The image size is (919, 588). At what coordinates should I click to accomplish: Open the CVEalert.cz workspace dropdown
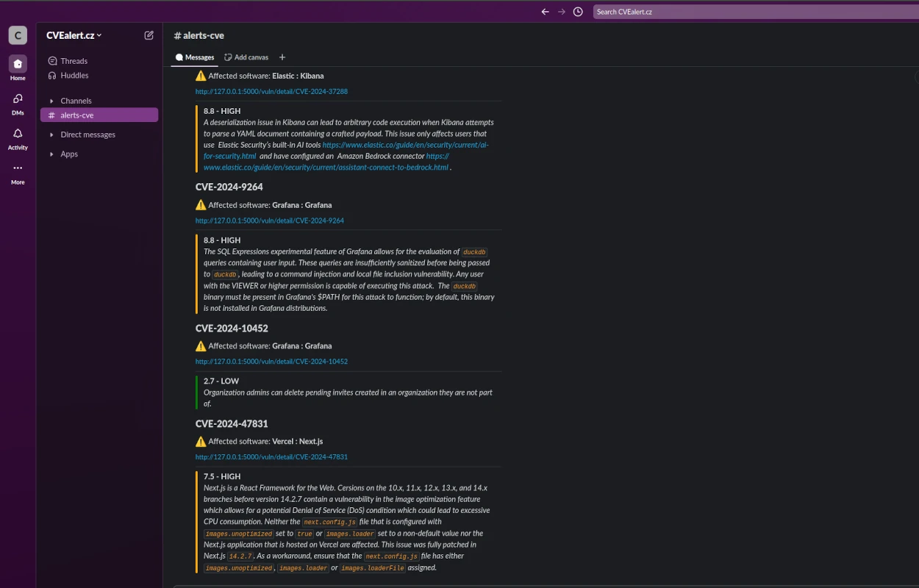pos(73,35)
